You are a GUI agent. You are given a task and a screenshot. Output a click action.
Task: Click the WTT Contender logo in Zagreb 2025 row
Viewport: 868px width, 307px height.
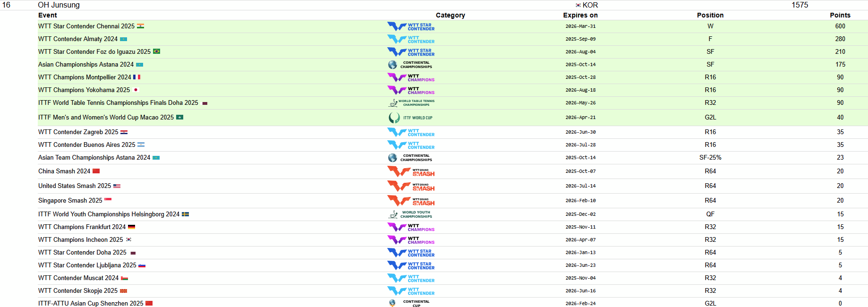click(x=411, y=132)
